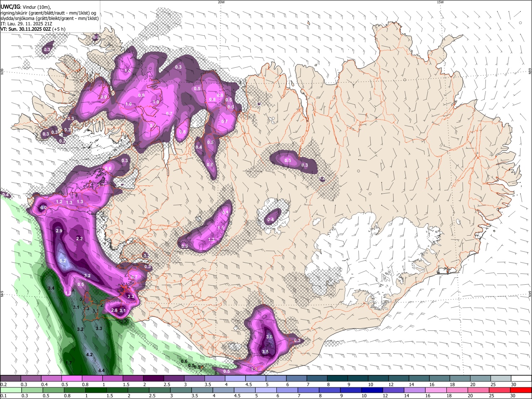532x399 pixels.
Task: Click the 4.0 precipitation value on the map
Action: pos(43,208)
